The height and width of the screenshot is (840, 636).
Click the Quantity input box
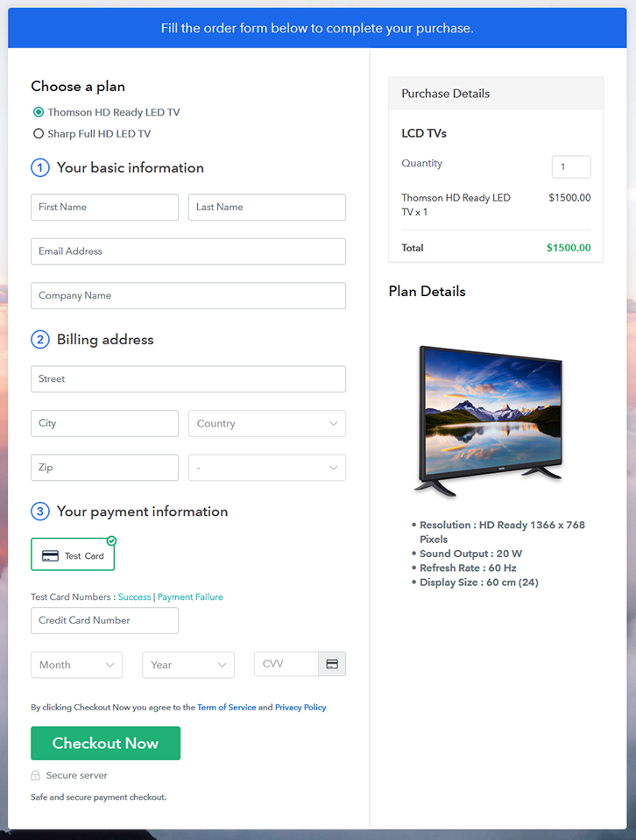[x=571, y=166]
